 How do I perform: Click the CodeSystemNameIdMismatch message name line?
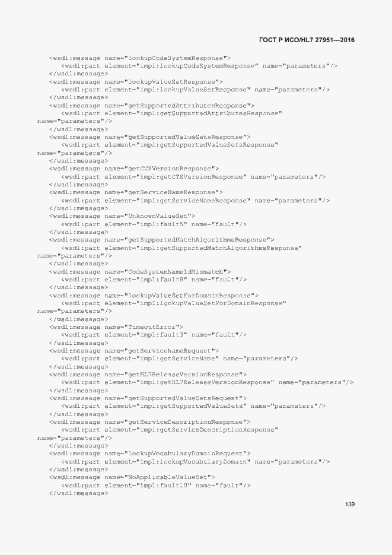coord(140,272)
